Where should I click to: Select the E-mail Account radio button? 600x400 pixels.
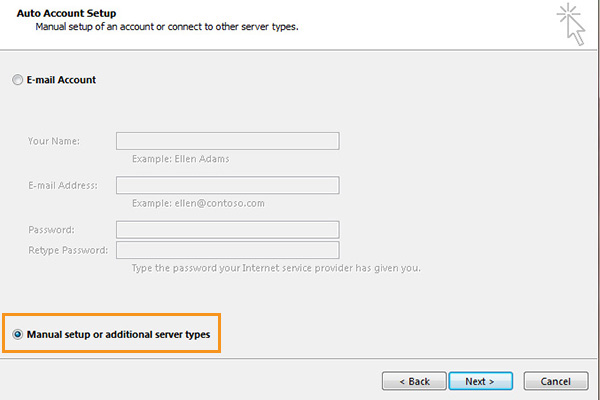click(x=17, y=80)
